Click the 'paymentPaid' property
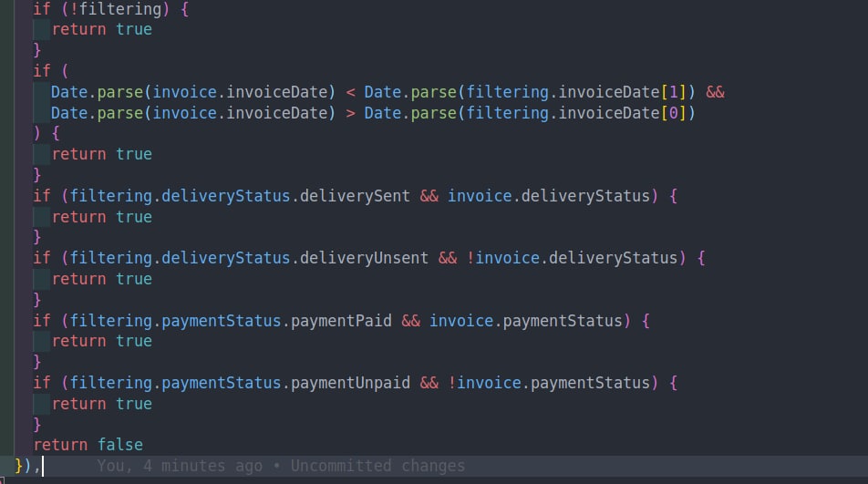This screenshot has width=868, height=484. tap(341, 320)
